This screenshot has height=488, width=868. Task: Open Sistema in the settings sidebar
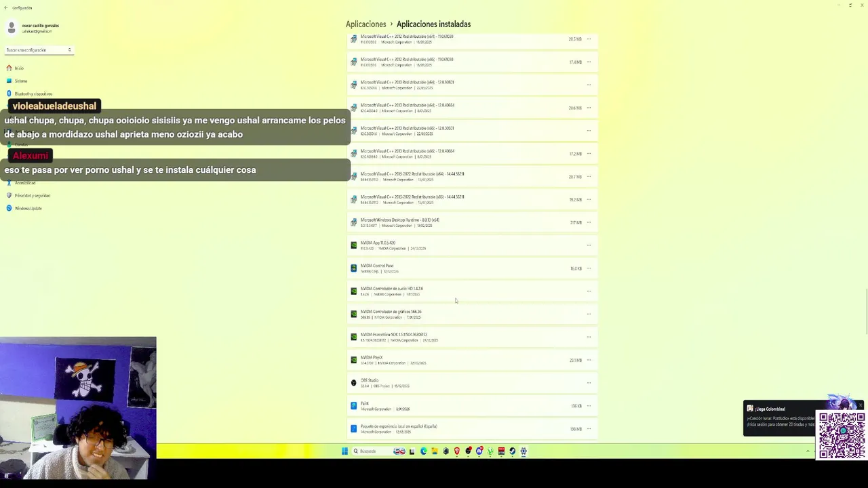point(17,81)
